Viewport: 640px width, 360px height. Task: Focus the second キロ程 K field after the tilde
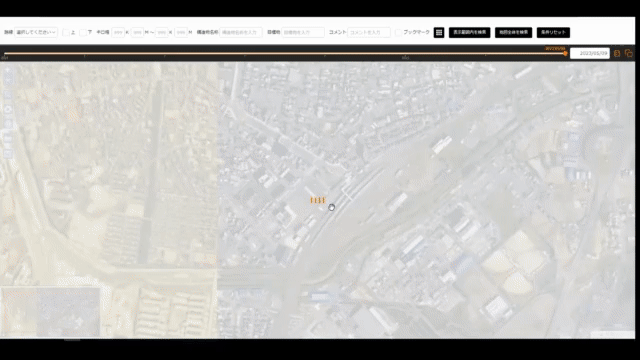(162, 32)
